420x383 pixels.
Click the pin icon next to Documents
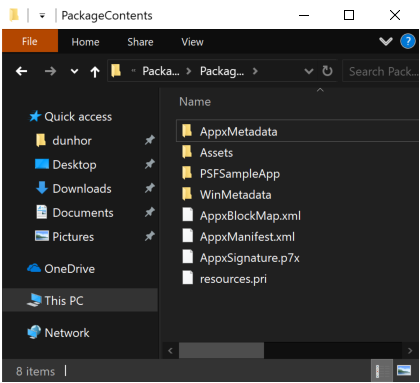click(x=150, y=212)
